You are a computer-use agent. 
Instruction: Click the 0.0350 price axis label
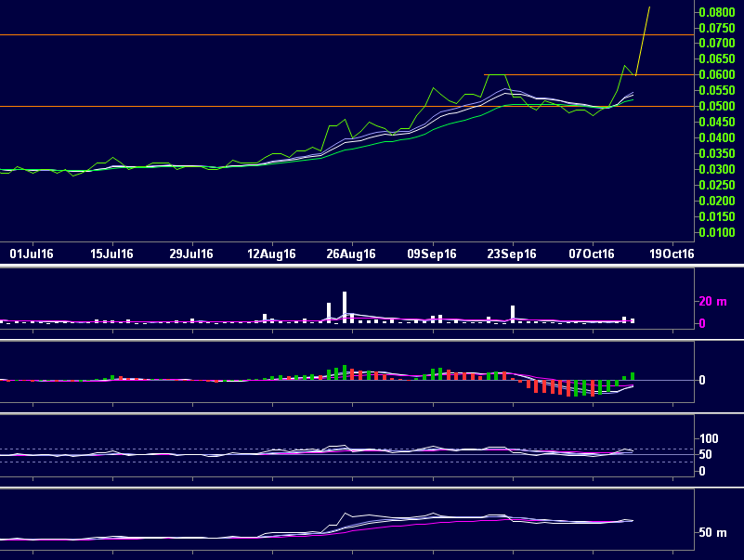pyautogui.click(x=717, y=154)
